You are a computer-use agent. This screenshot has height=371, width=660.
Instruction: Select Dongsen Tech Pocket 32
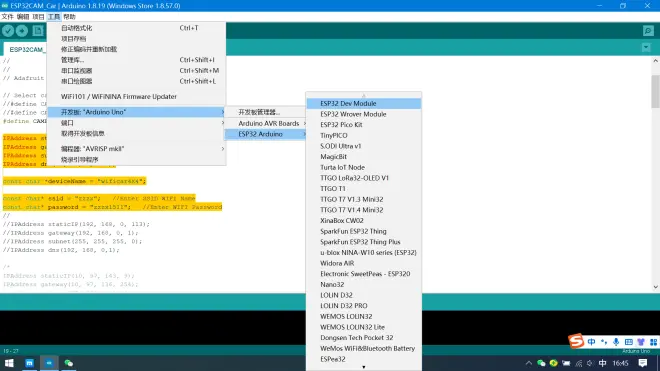(x=364, y=338)
